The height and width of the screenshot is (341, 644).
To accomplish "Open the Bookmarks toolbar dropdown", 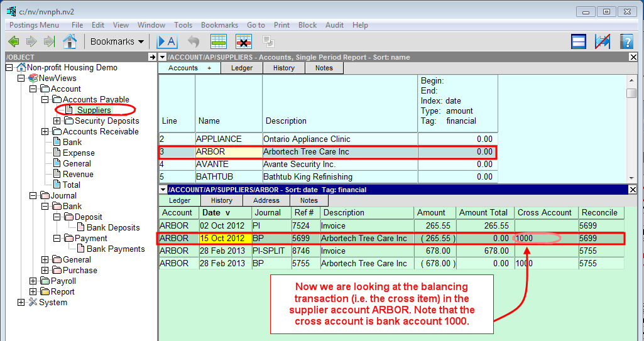I will [x=117, y=41].
